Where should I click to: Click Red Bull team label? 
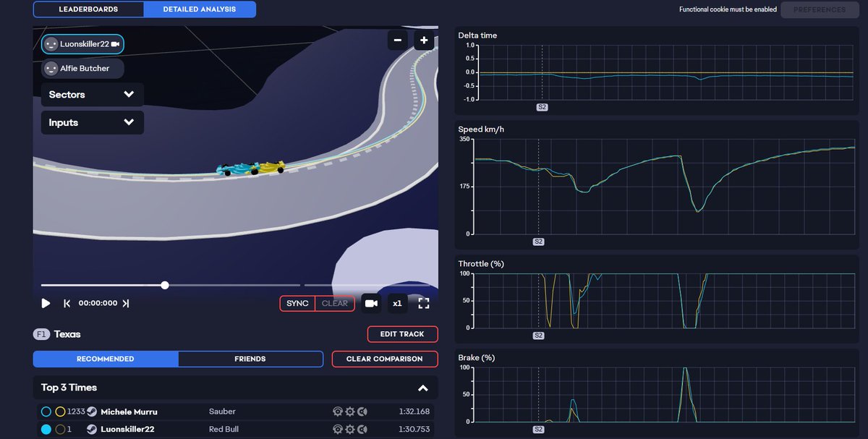(225, 429)
